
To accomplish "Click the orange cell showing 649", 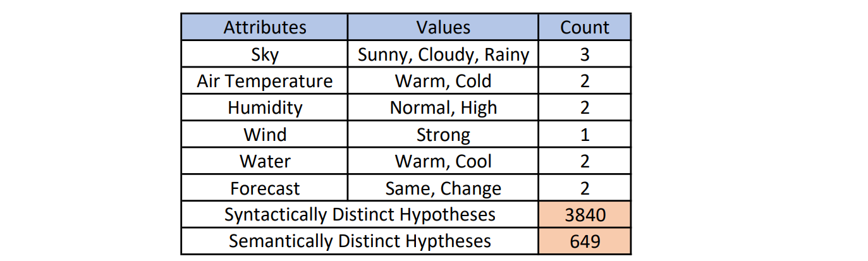I will coord(584,241).
